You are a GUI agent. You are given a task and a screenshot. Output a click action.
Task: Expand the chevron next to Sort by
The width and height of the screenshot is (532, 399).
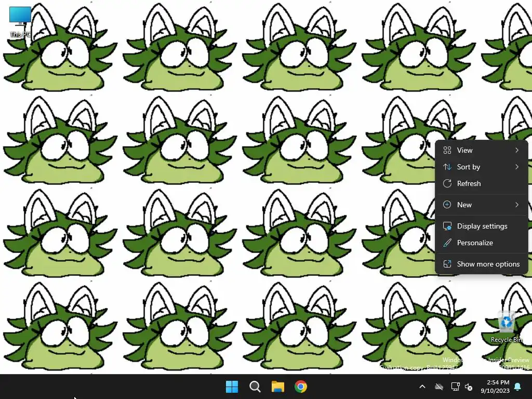click(x=517, y=167)
